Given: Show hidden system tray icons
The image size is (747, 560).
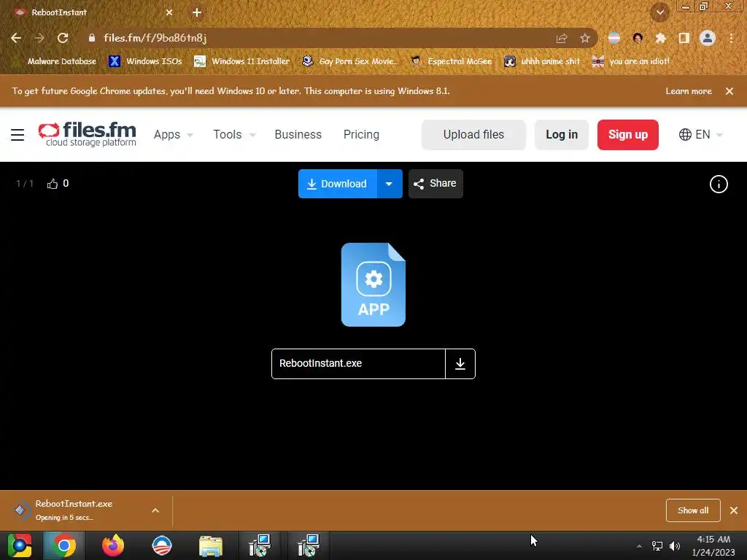Looking at the screenshot, I should pos(639,546).
